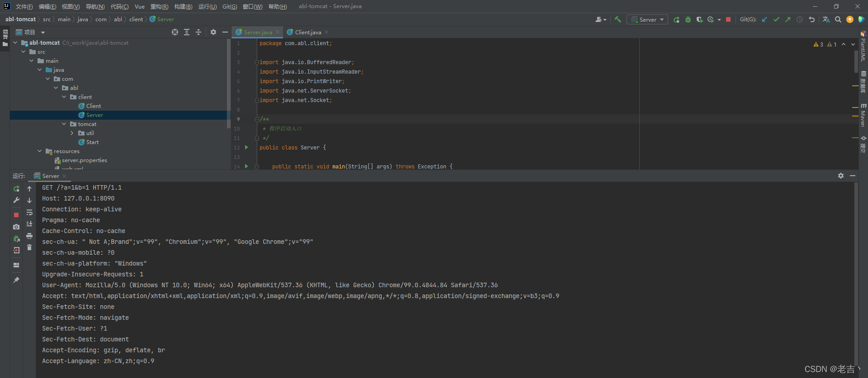Screen dimensions: 868x378
Task: Hide the project tool window
Action: [225, 32]
